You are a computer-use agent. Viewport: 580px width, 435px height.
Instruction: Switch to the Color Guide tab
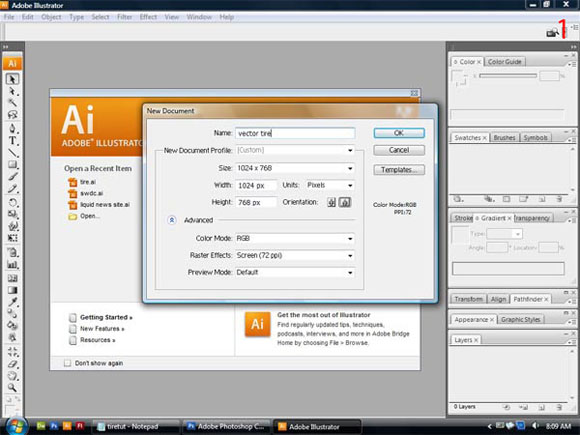click(x=505, y=62)
